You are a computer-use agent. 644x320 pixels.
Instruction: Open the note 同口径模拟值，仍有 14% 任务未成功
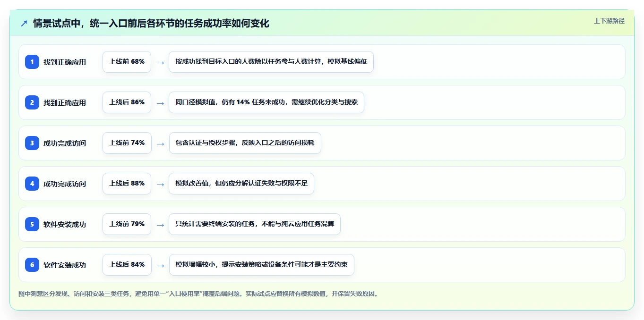(266, 102)
